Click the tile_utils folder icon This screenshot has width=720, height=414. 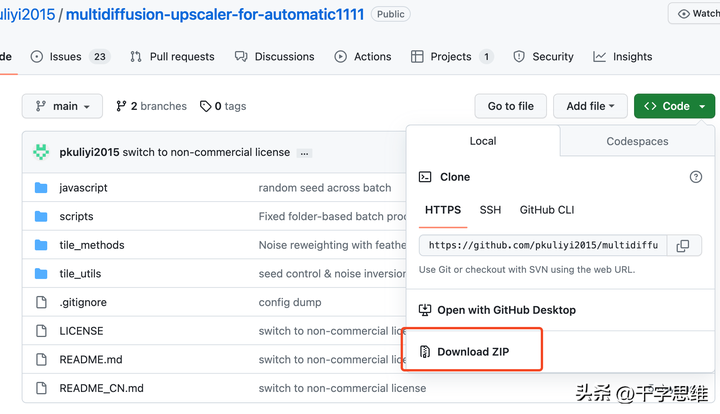click(x=41, y=274)
